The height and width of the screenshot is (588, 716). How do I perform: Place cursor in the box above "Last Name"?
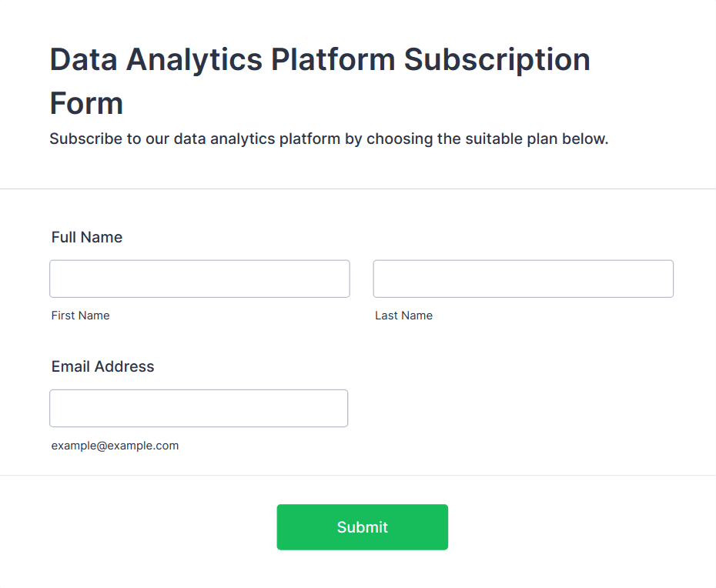[523, 279]
